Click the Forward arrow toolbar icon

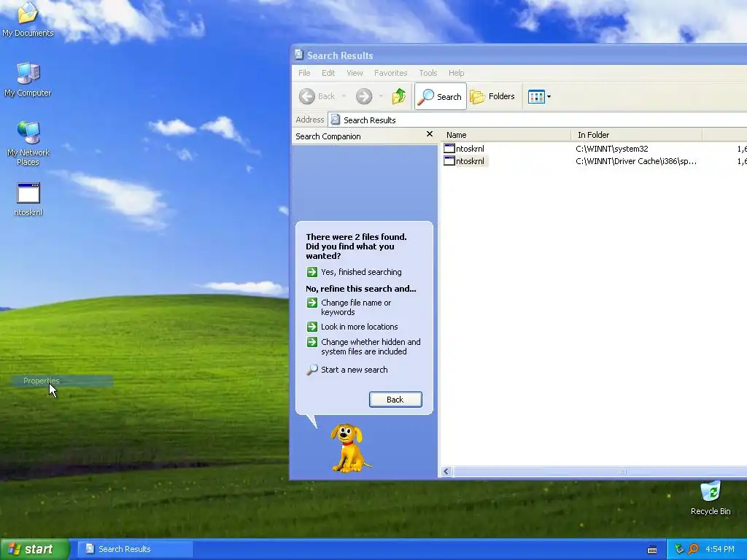364,96
